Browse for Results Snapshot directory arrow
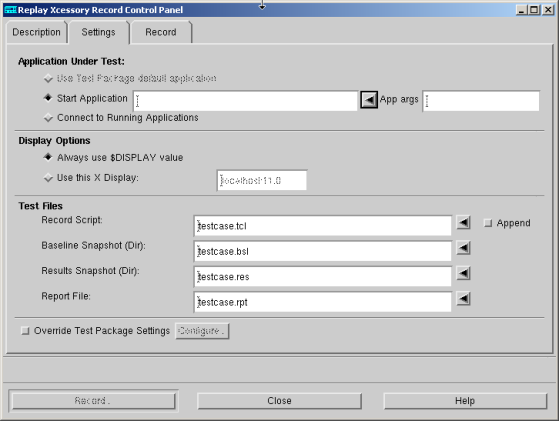Screen dimensions: 559x421 [463, 273]
